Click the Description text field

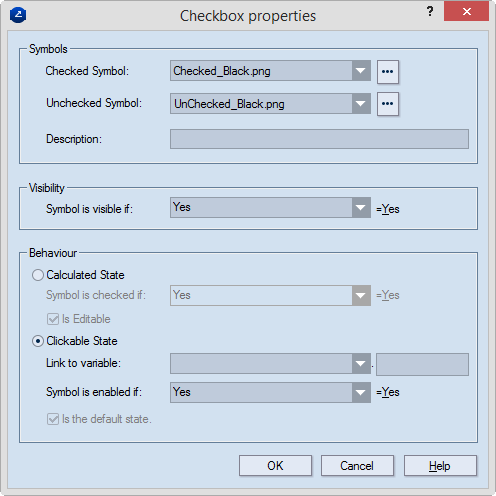tap(319, 139)
